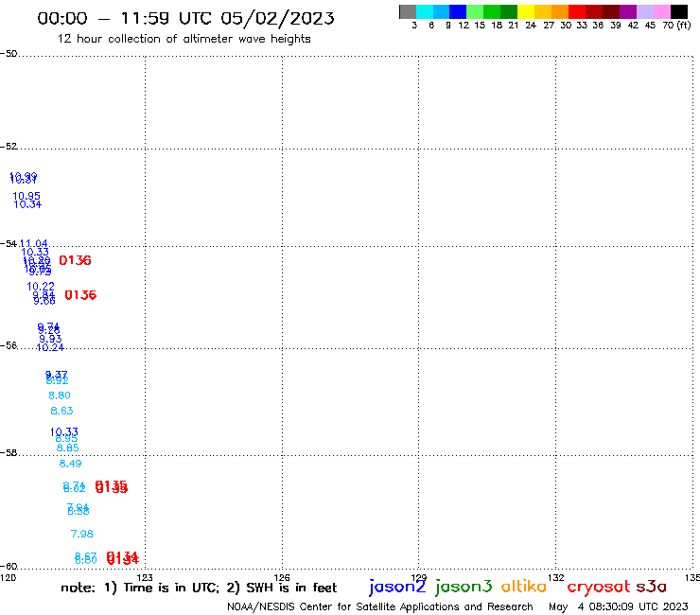Image resolution: width=700 pixels, height=615 pixels.
Task: Click the 123 longitude axis label
Action: click(145, 577)
